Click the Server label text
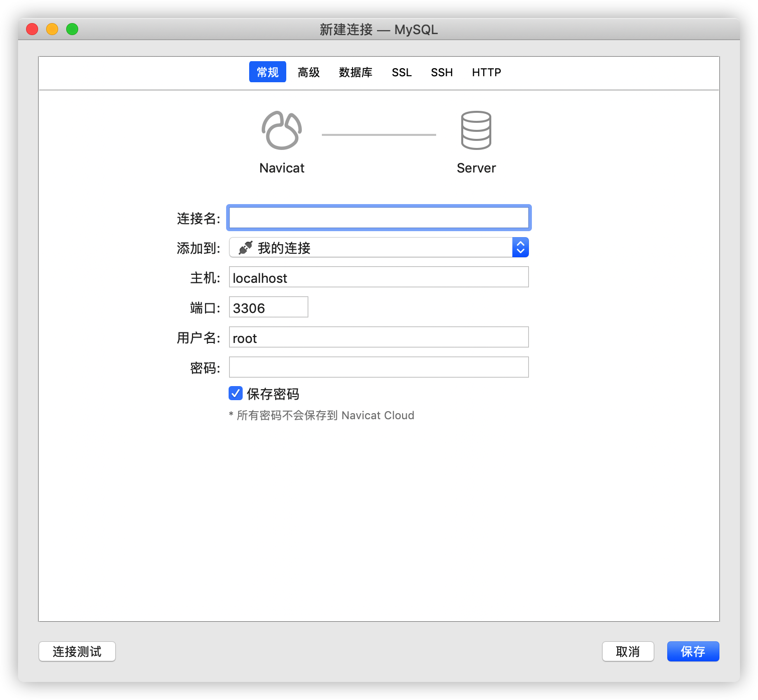The width and height of the screenshot is (758, 700). 476,168
